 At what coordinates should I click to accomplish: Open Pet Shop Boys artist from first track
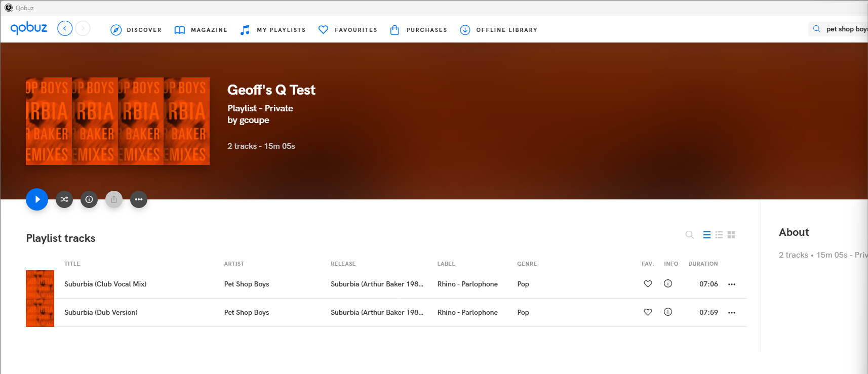247,284
